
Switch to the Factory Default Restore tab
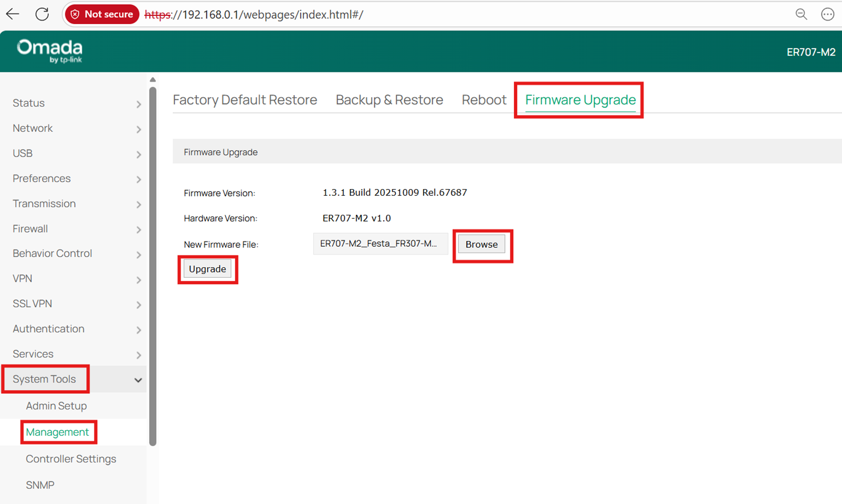245,100
